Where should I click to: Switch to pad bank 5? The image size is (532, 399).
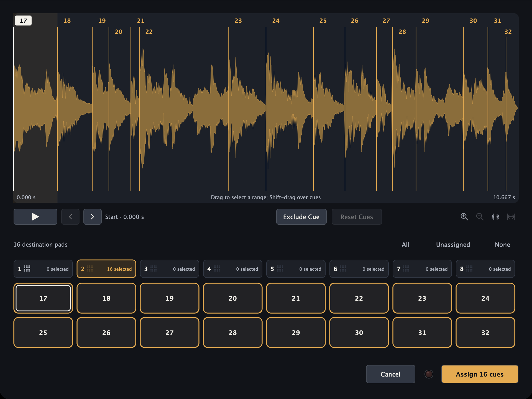tap(296, 269)
